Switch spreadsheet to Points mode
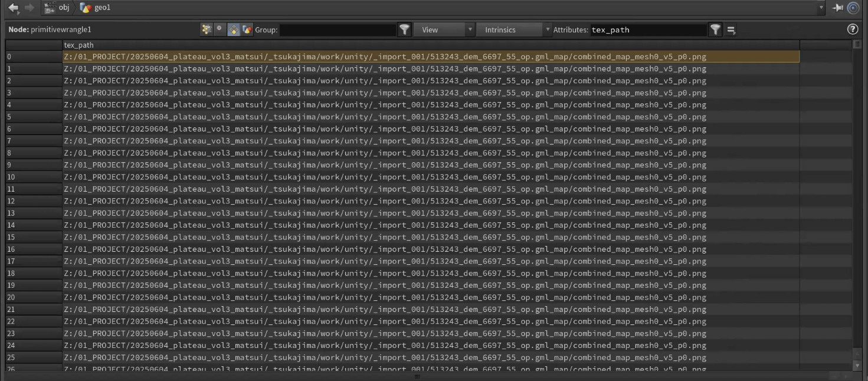This screenshot has height=381, width=868. (206, 29)
